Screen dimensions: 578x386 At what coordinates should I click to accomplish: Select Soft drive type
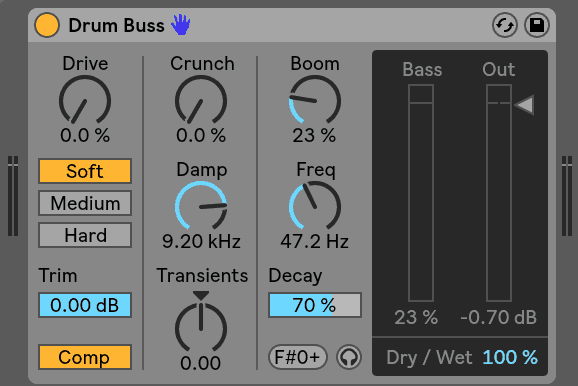click(x=85, y=171)
